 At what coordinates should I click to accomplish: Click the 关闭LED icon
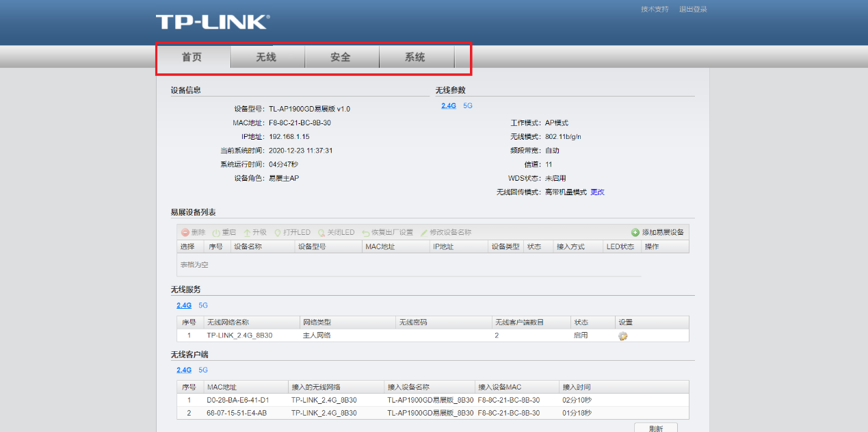(x=321, y=233)
